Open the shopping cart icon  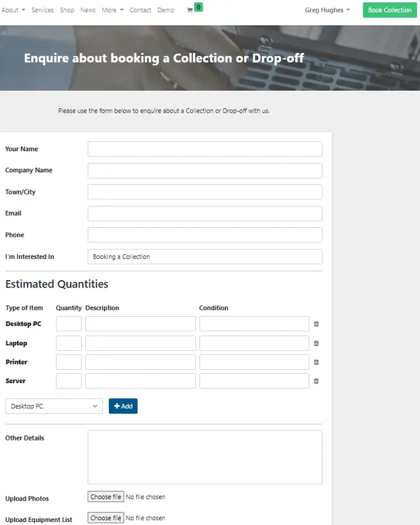[190, 10]
